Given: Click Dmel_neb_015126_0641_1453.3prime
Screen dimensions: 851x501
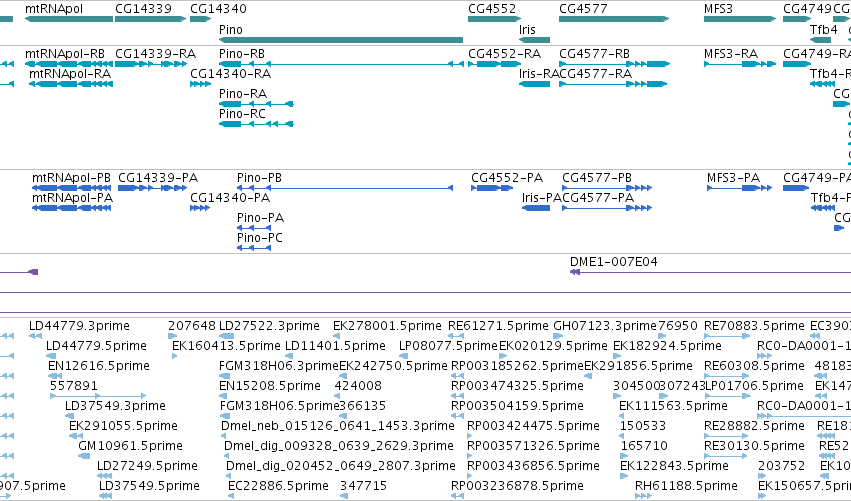Looking at the screenshot, I should pyautogui.click(x=338, y=426).
